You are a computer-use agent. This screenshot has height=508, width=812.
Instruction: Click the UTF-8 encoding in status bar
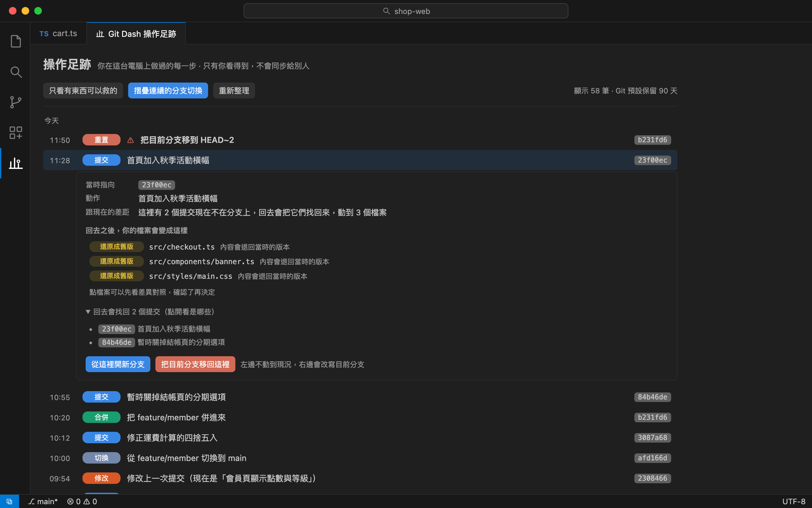point(794,501)
